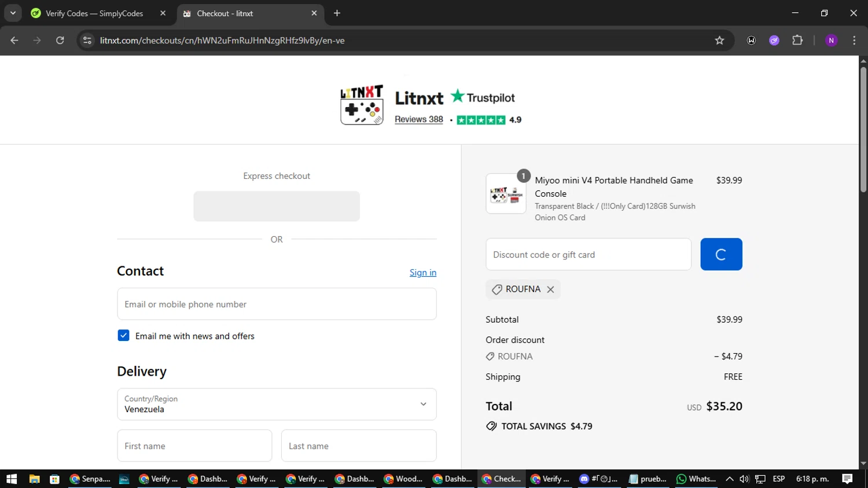Remove the ROUFNA discount code tag
868x488 pixels.
[x=550, y=289]
